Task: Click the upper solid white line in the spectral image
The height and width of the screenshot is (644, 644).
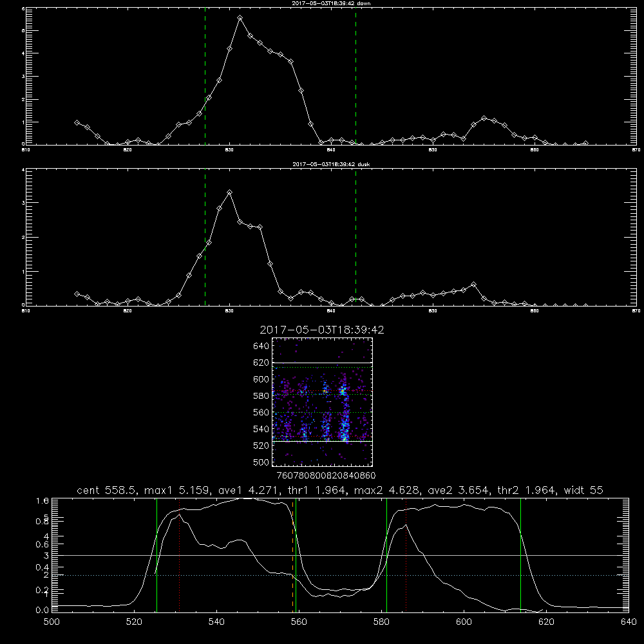Action: pyautogui.click(x=323, y=363)
